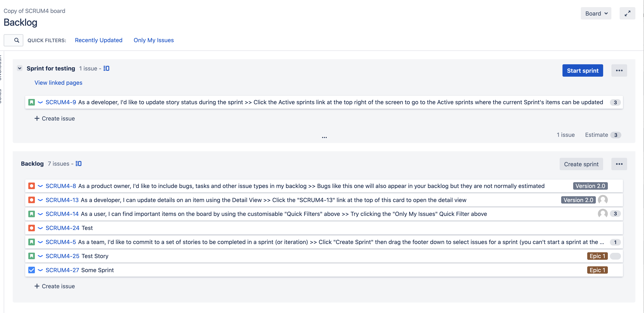The height and width of the screenshot is (313, 644).
Task: Open Sprint for testing more actions ellipsis
Action: [x=619, y=70]
